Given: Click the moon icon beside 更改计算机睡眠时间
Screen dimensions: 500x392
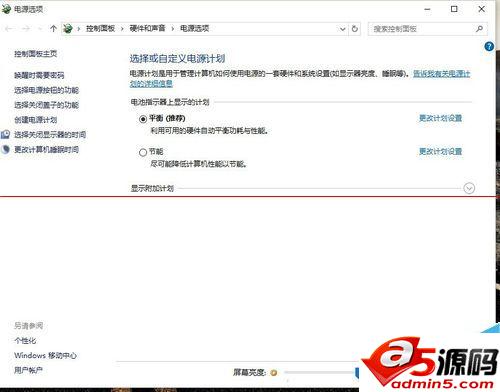Looking at the screenshot, I should pyautogui.click(x=6, y=149).
